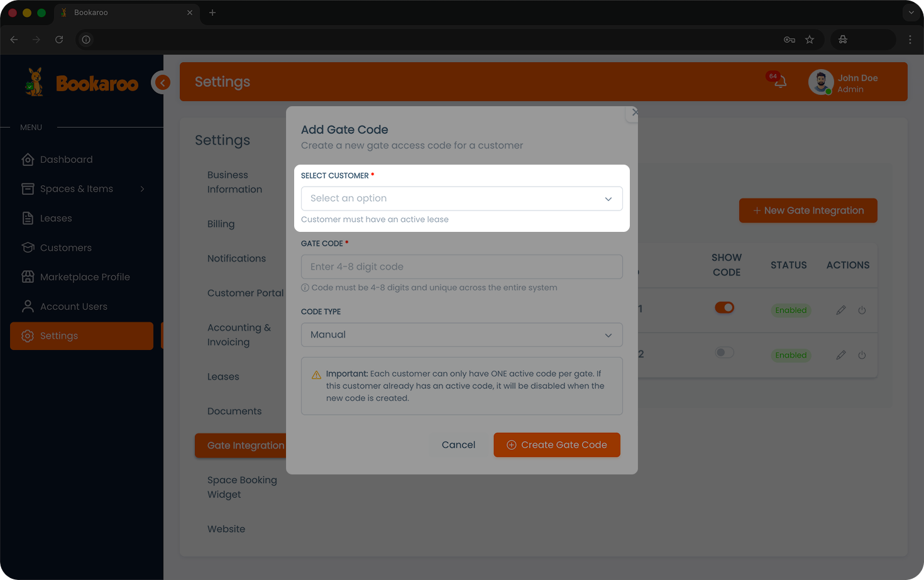Viewport: 924px width, 580px height.
Task: Expand the Spaces & Items submenu
Action: pos(142,189)
